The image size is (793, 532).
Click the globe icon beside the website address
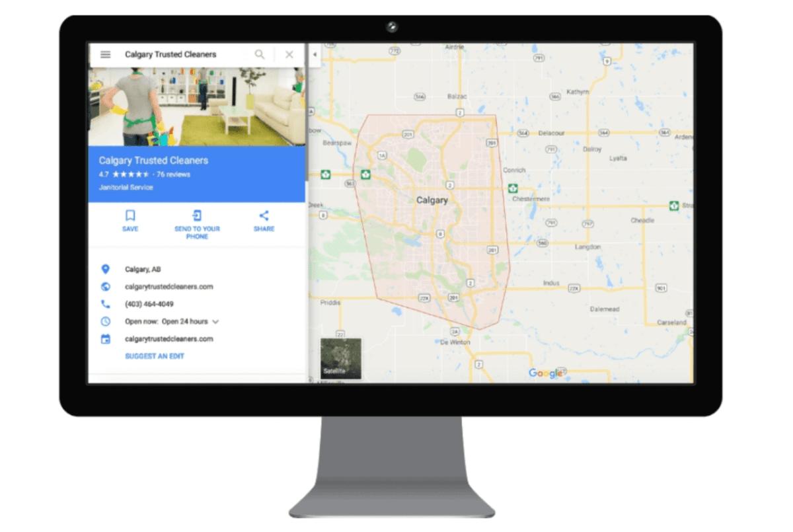point(106,287)
